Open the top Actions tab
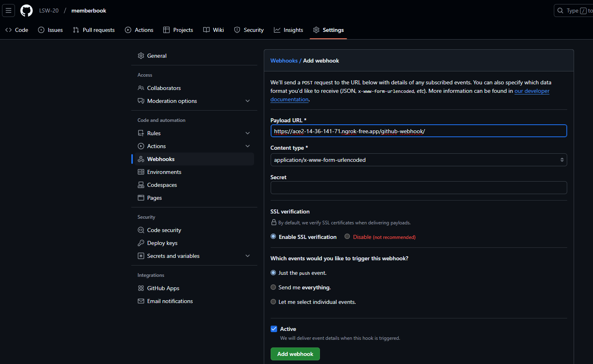The width and height of the screenshot is (593, 364). click(139, 30)
